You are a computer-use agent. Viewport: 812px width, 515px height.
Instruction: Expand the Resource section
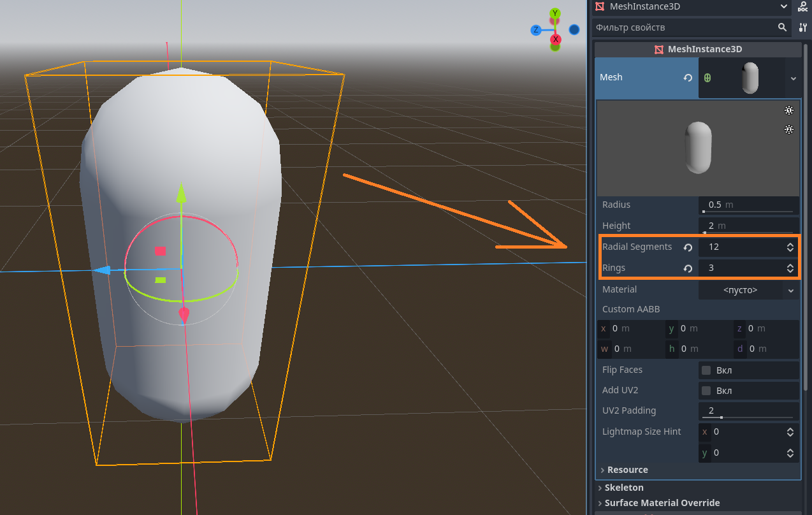coord(627,470)
